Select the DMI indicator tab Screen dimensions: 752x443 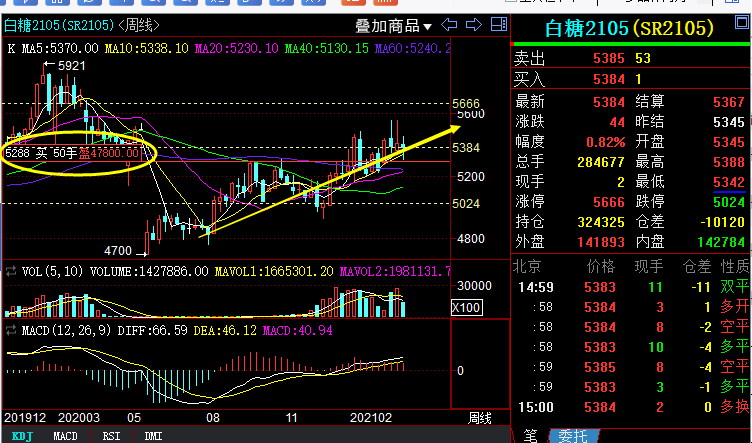coord(153,436)
